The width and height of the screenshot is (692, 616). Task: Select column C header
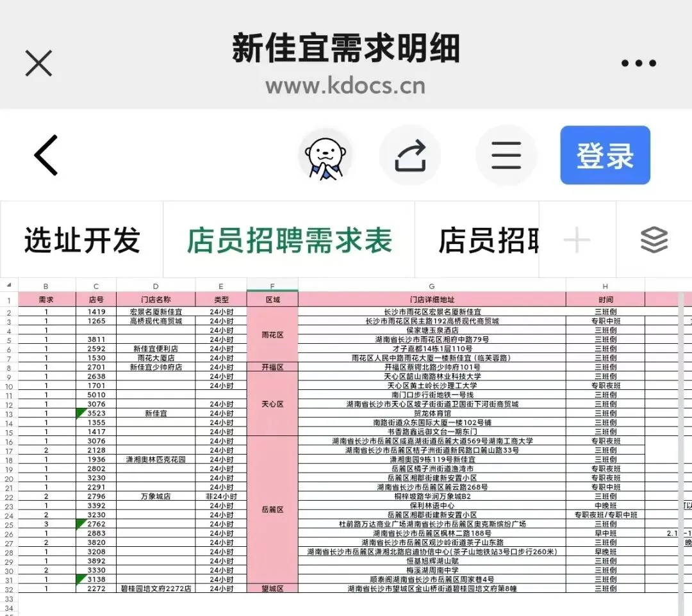pyautogui.click(x=96, y=286)
